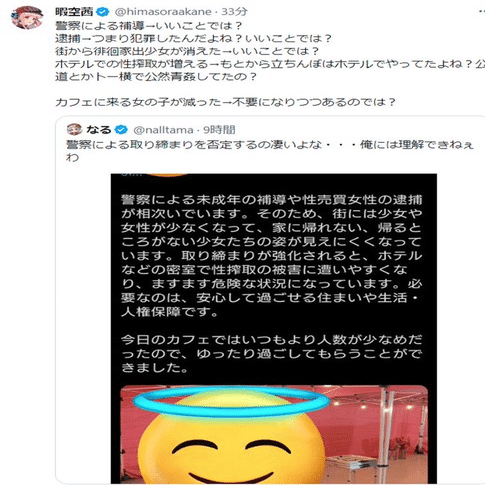Open the tweet's more options ellipsis
Image resolution: width=485 pixels, height=485 pixels.
(x=481, y=12)
